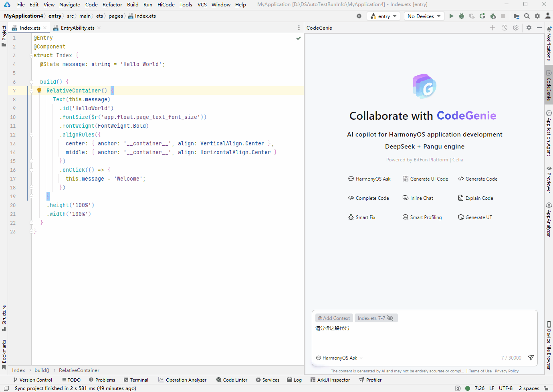Click the CodeGenie prompt text field
The height and width of the screenshot is (392, 553).
[x=424, y=338]
